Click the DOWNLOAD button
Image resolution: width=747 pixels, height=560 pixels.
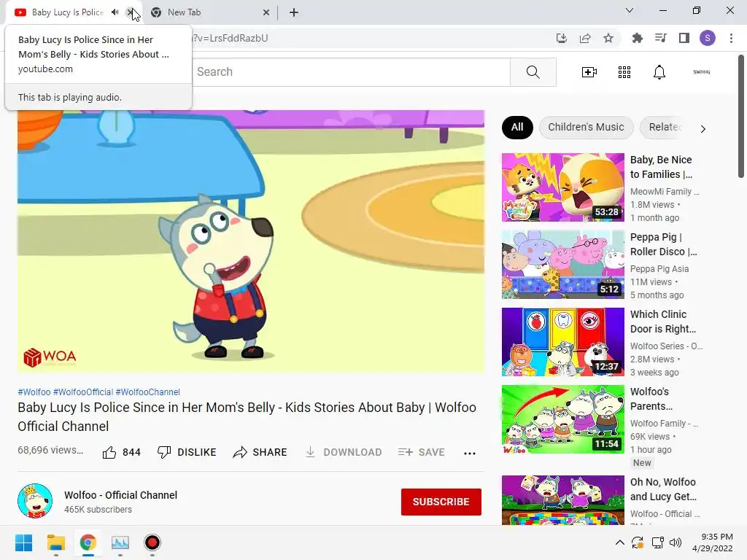click(x=344, y=452)
